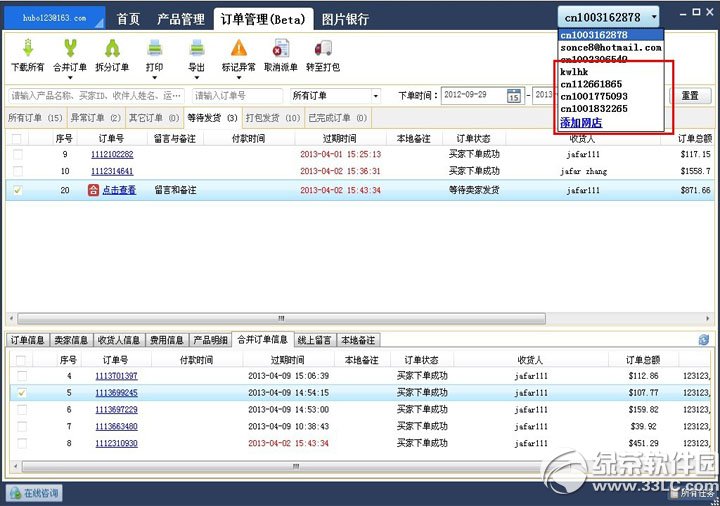Click the 在线咨询 button

(x=35, y=494)
